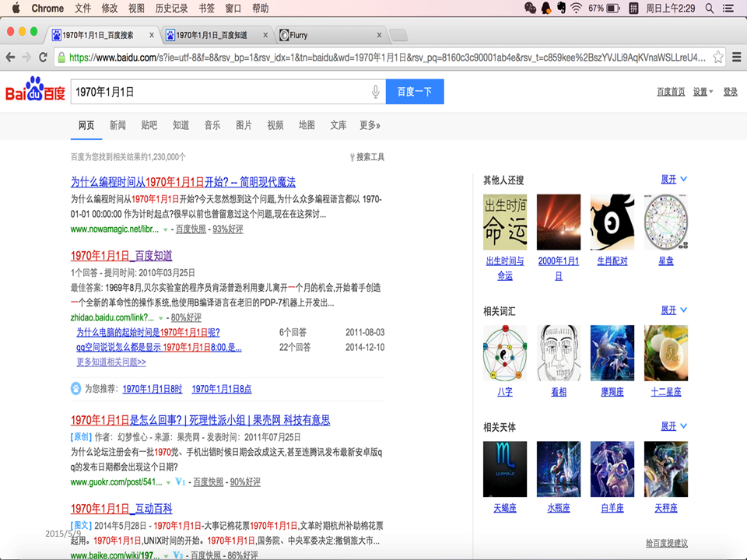Click the QQ penguin menu bar icon
747x560 pixels.
pos(546,8)
